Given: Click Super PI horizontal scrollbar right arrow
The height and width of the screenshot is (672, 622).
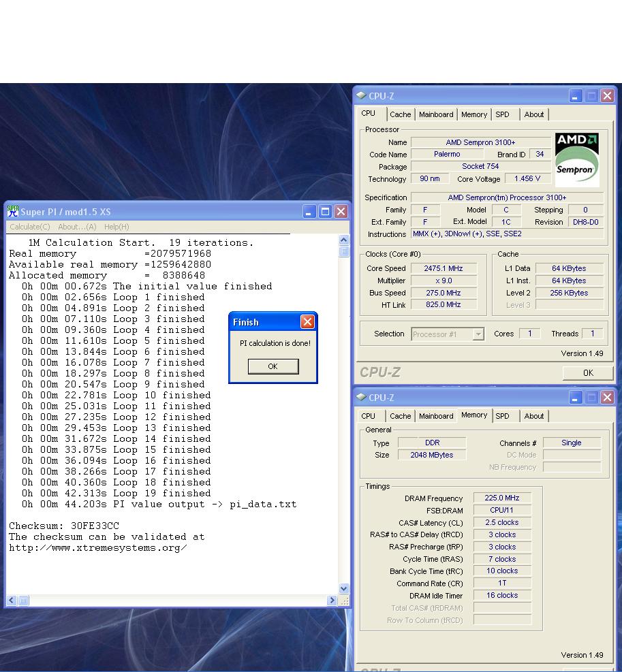Looking at the screenshot, I should pos(332,601).
